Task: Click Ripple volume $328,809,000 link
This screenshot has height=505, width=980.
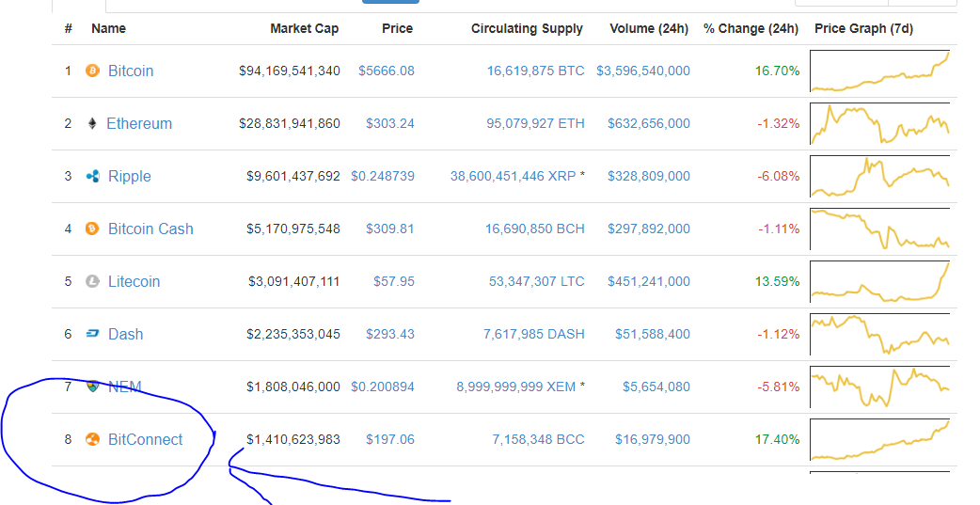Action: 649,176
